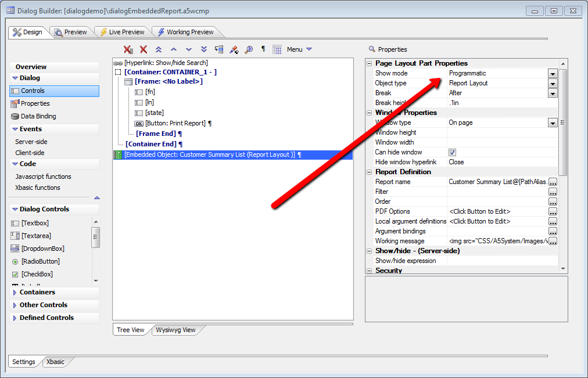Move control to top with double up arrow

pos(159,49)
